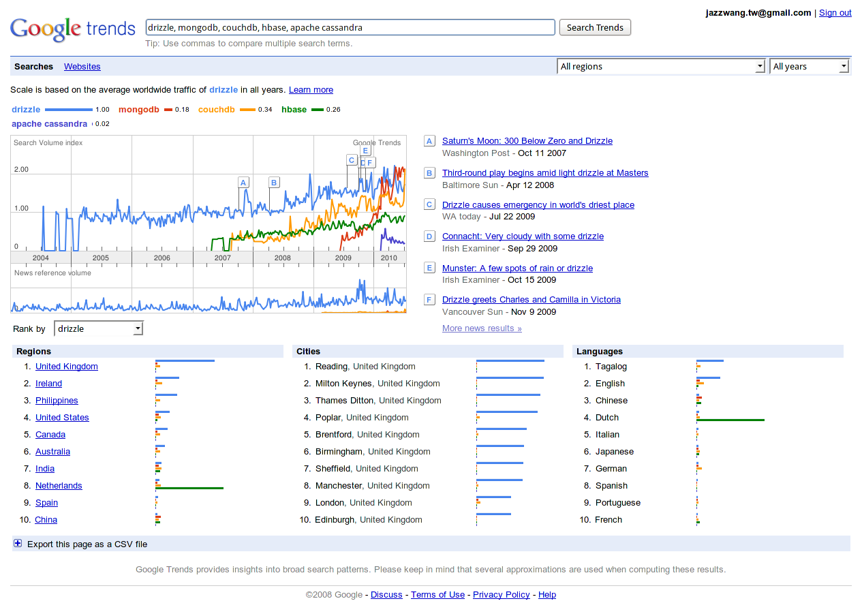
Task: Click flag E on the search volume chart
Action: pos(365,151)
